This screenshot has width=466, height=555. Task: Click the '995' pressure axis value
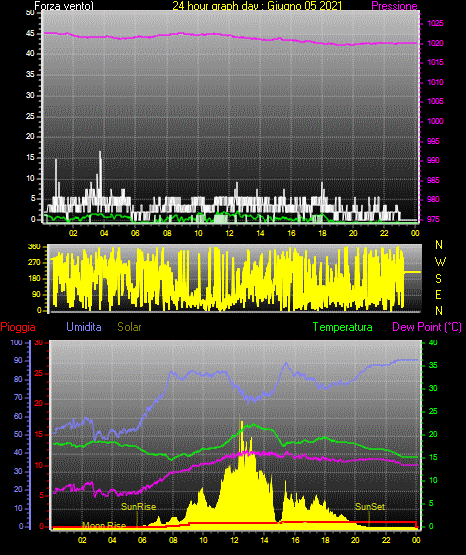(x=433, y=141)
